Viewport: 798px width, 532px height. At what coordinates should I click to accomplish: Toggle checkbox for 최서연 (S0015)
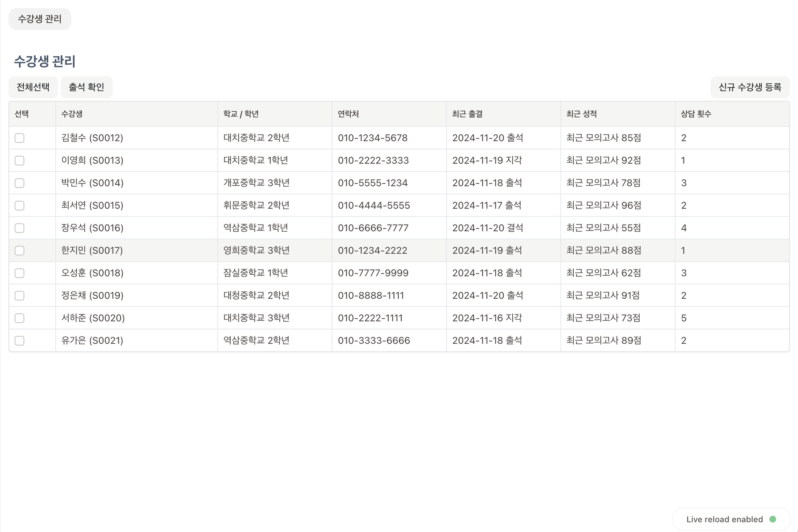[x=20, y=205]
